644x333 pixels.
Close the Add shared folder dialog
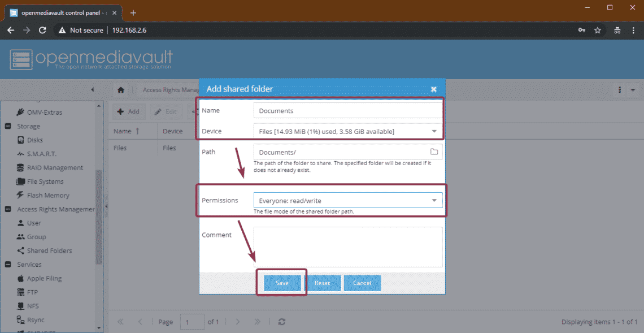(x=434, y=89)
